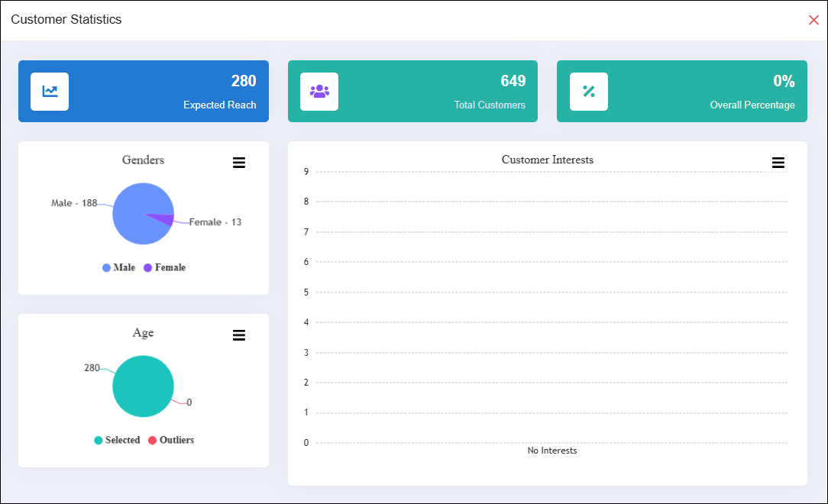This screenshot has width=828, height=504.
Task: Open the Genders chart hamburger menu
Action: (x=239, y=163)
